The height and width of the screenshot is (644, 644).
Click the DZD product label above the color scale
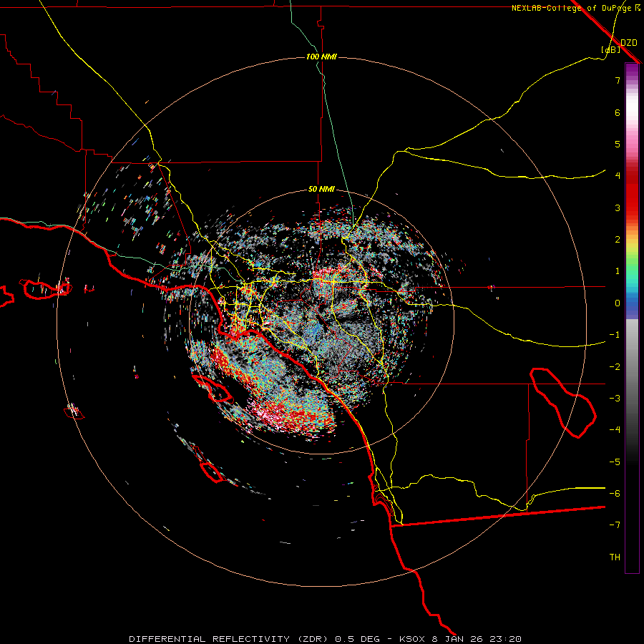(x=629, y=43)
